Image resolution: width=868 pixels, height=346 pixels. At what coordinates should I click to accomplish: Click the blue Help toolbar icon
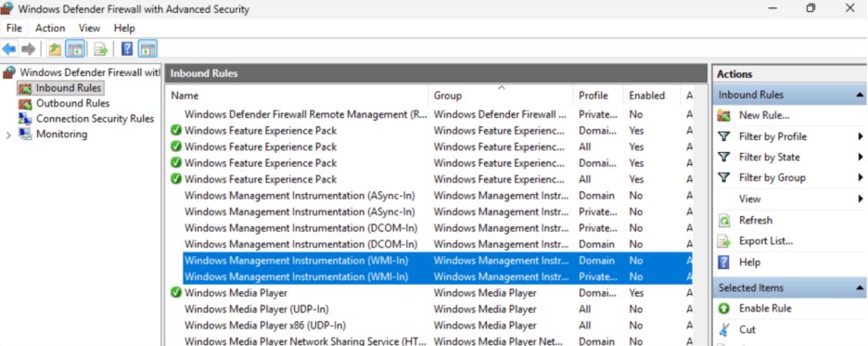point(127,49)
